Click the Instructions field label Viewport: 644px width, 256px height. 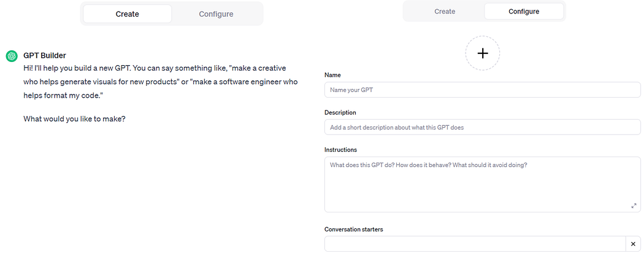(x=340, y=150)
